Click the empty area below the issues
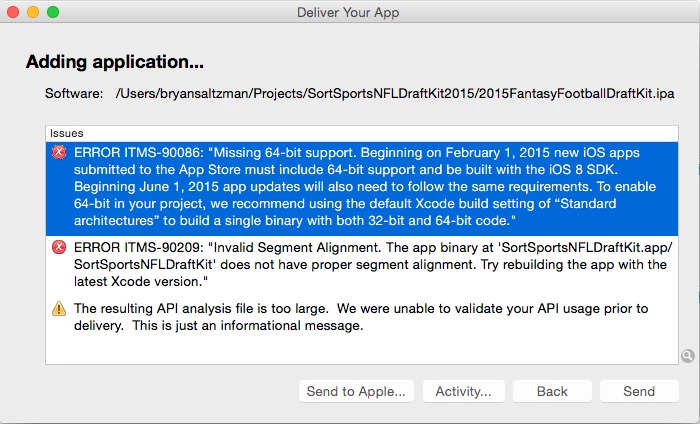The width and height of the screenshot is (700, 424). (x=362, y=350)
